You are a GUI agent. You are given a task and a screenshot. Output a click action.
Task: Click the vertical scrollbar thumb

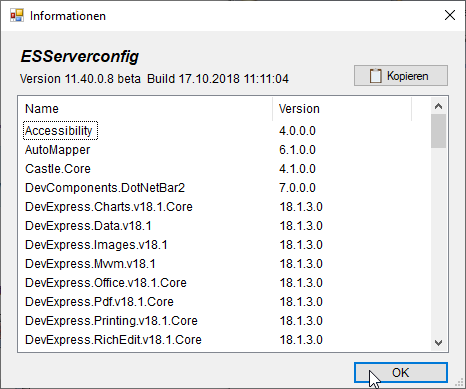(438, 131)
